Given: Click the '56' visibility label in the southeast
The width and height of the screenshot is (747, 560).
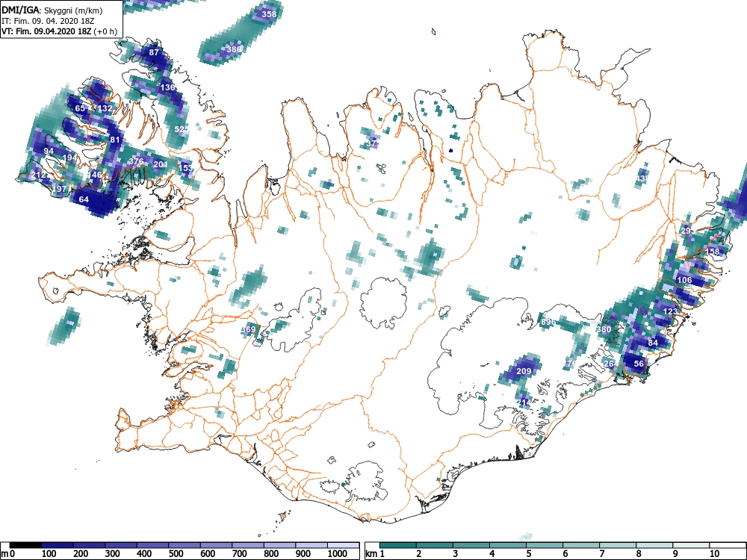Looking at the screenshot, I should 639,364.
